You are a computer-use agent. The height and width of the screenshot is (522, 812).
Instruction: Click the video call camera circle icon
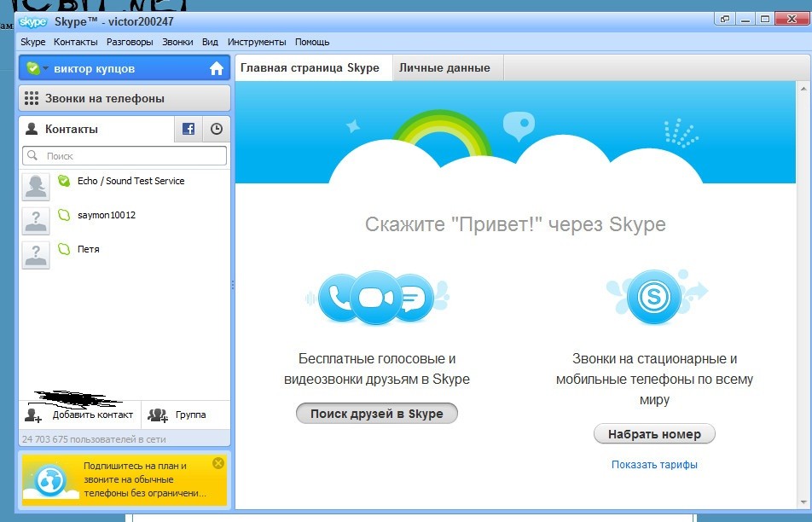(376, 298)
